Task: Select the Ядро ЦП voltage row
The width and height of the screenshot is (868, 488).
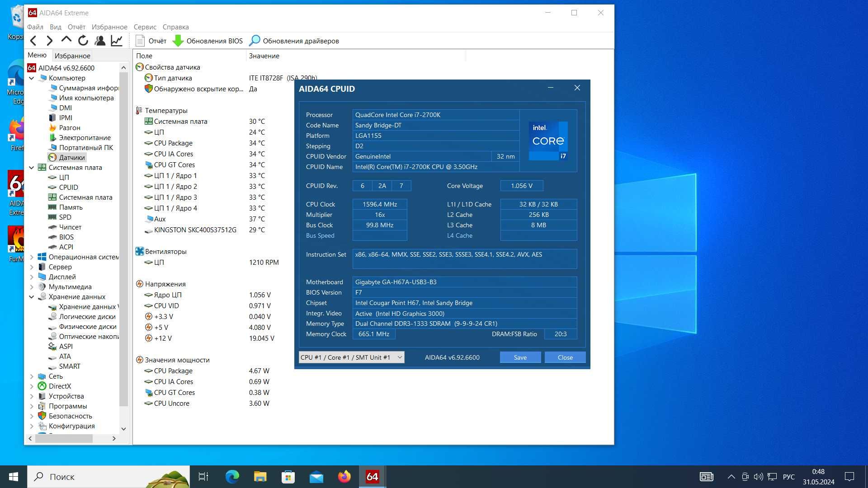Action: (x=207, y=295)
